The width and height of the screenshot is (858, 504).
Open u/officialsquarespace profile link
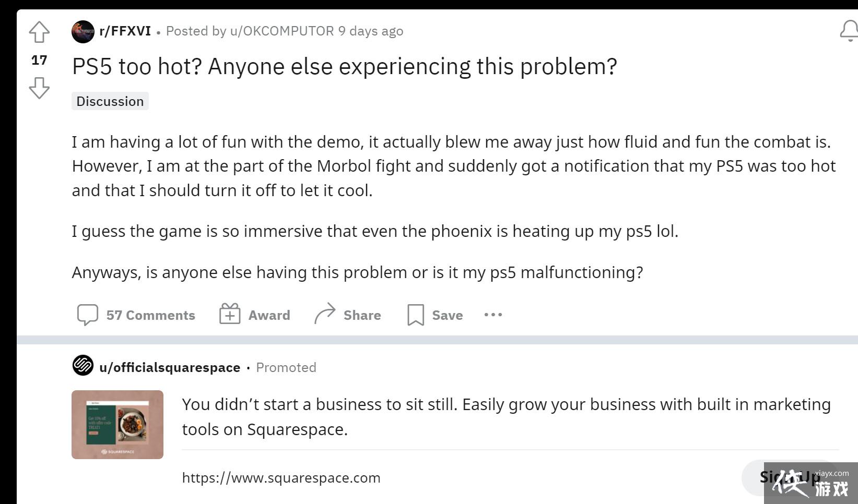pos(170,367)
